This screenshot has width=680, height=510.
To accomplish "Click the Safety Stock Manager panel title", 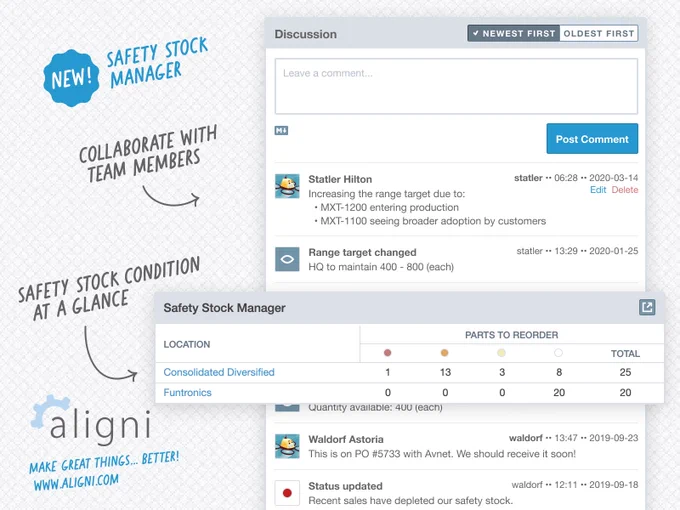I will pyautogui.click(x=224, y=308).
